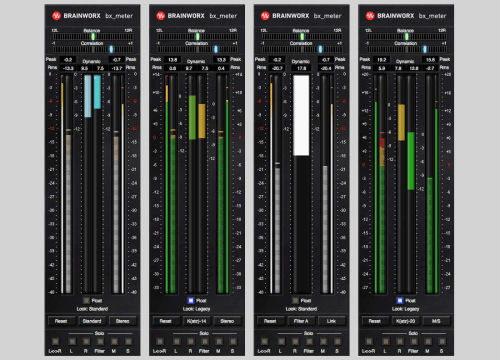This screenshot has width=500, height=360.
Task: Click Look: Legacy label in K(atz)-14 meter
Action: pyautogui.click(x=196, y=309)
